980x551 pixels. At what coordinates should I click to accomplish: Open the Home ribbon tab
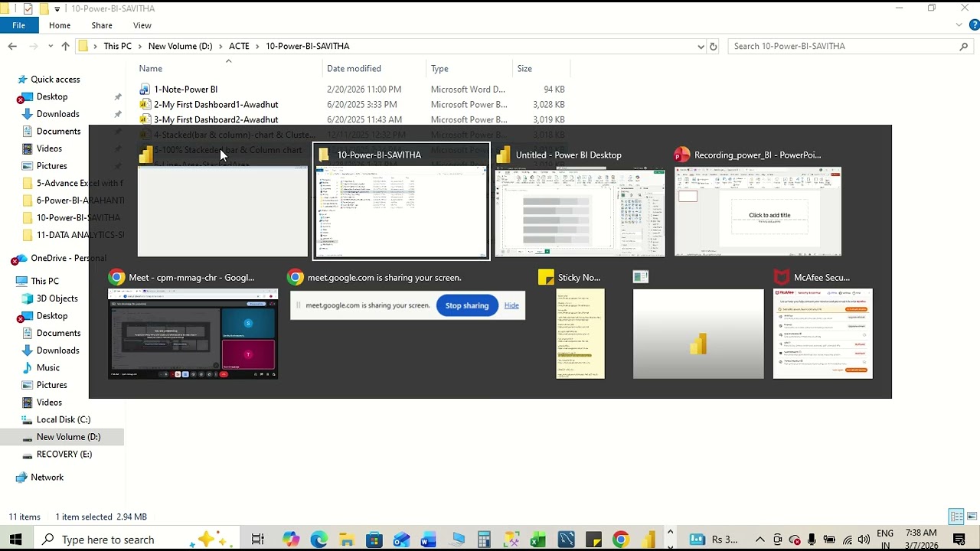(x=60, y=25)
